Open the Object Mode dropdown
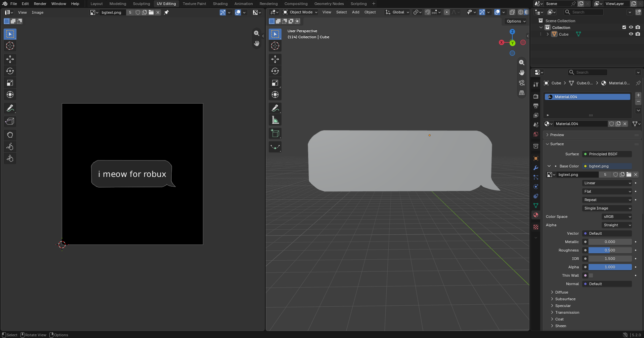Image resolution: width=644 pixels, height=338 pixels. pos(300,12)
